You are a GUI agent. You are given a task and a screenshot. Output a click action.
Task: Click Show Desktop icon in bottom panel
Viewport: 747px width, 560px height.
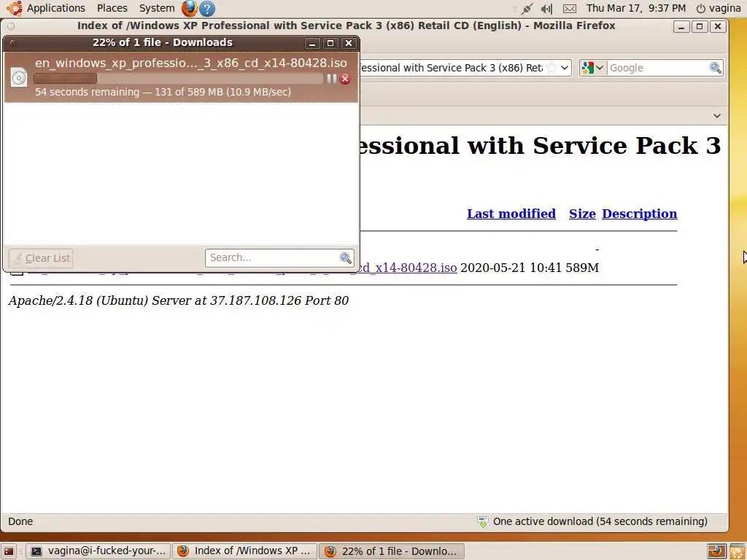pyautogui.click(x=9, y=551)
